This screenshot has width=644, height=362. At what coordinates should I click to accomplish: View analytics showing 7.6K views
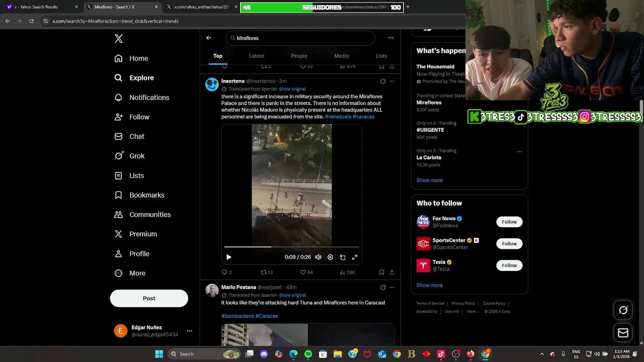[x=347, y=272]
